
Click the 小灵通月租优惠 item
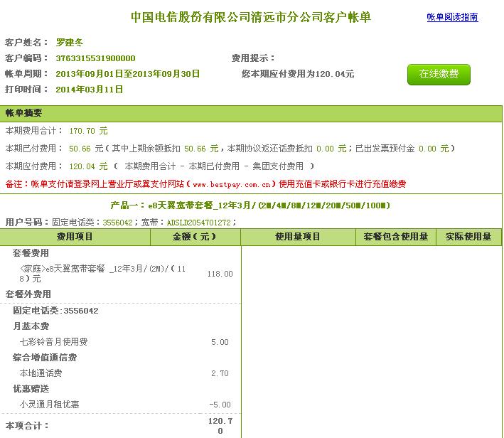point(49,405)
